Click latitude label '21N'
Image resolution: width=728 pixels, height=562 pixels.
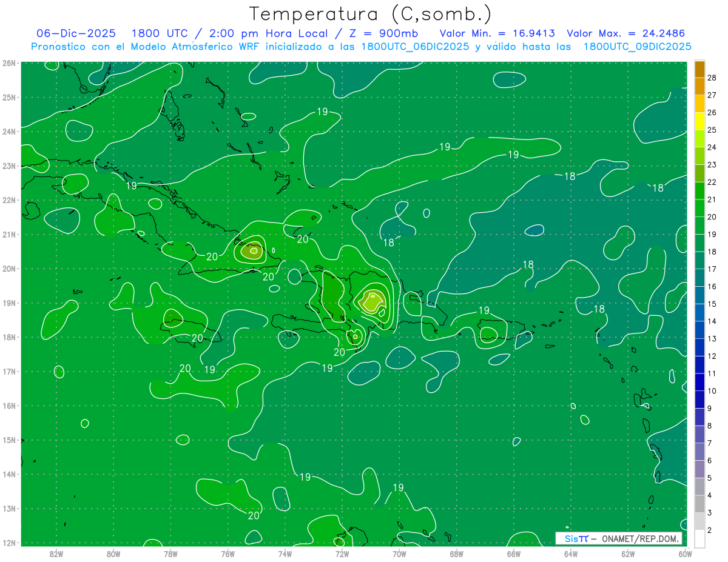point(8,234)
